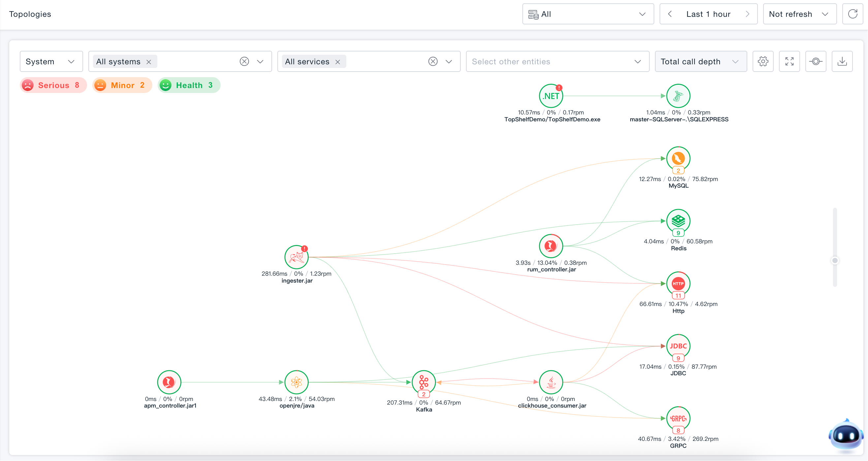
Task: Select the Redis node icon
Action: tap(678, 221)
